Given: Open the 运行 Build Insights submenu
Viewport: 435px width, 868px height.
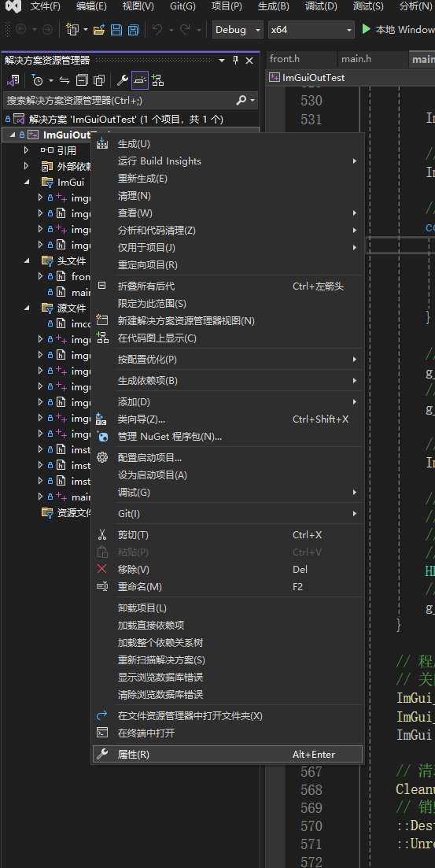Looking at the screenshot, I should [227, 161].
